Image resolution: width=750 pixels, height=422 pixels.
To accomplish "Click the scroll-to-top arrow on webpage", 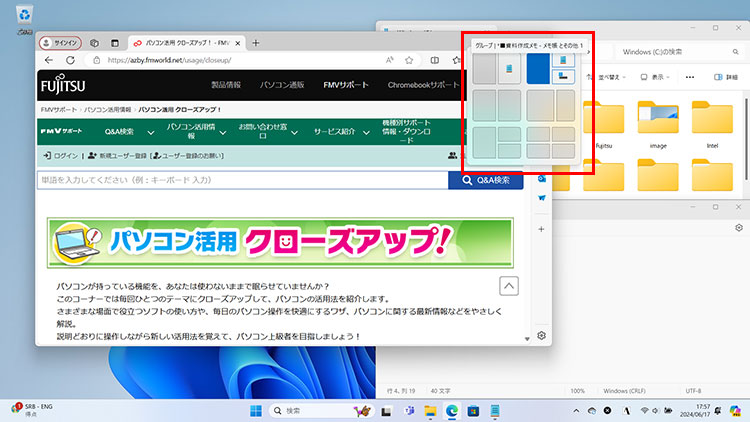I will click(508, 287).
